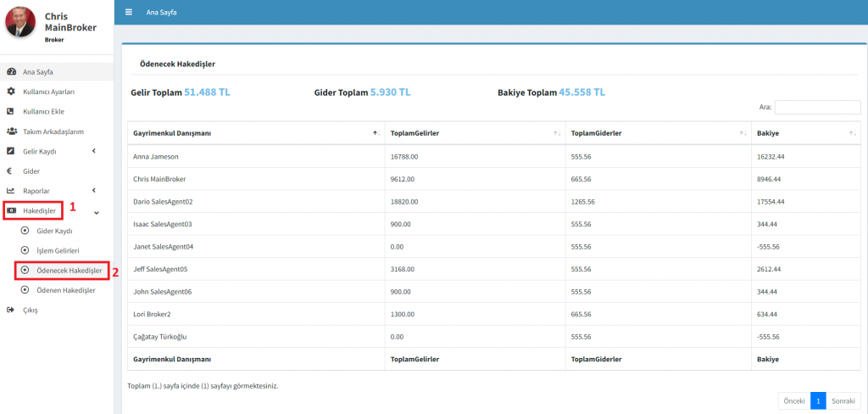Click the Kullanıcı Ekle icon in sidebar

point(11,111)
